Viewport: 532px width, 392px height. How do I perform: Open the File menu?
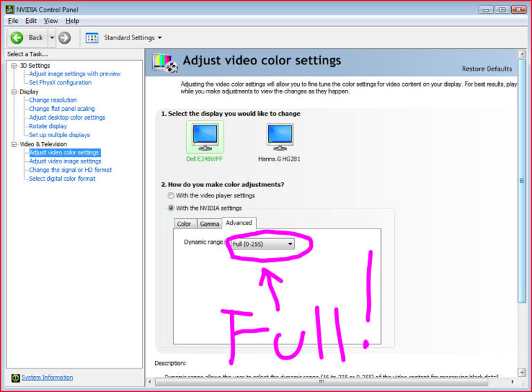tap(13, 21)
